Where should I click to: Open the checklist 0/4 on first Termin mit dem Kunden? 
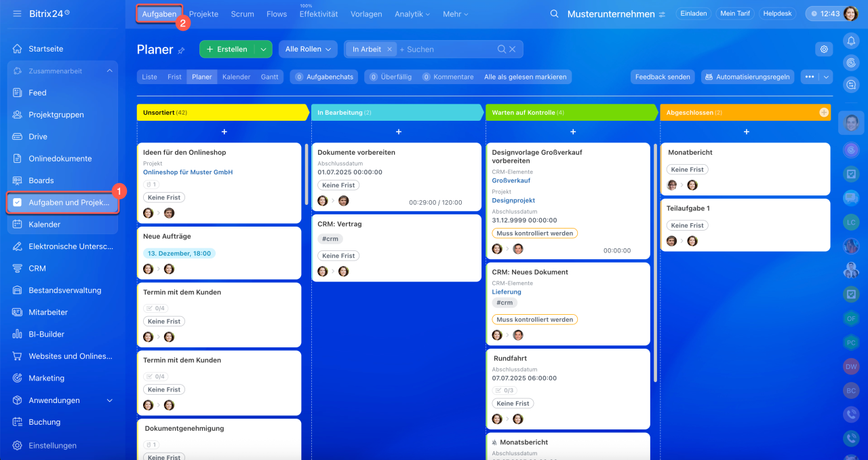coord(155,308)
